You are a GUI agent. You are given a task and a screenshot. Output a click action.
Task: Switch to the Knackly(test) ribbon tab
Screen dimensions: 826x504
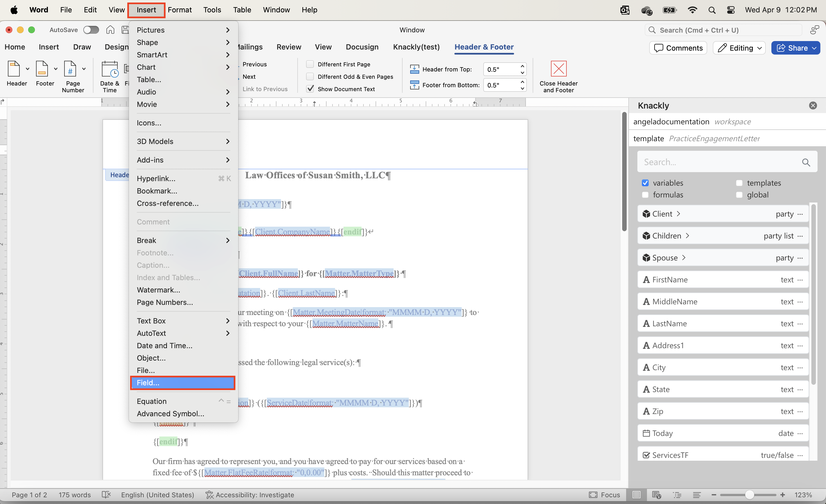(416, 47)
